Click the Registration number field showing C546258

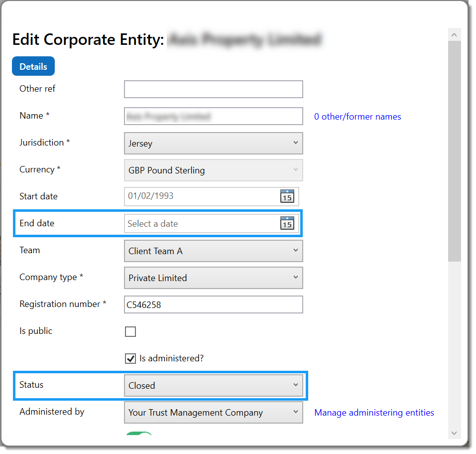(x=213, y=304)
